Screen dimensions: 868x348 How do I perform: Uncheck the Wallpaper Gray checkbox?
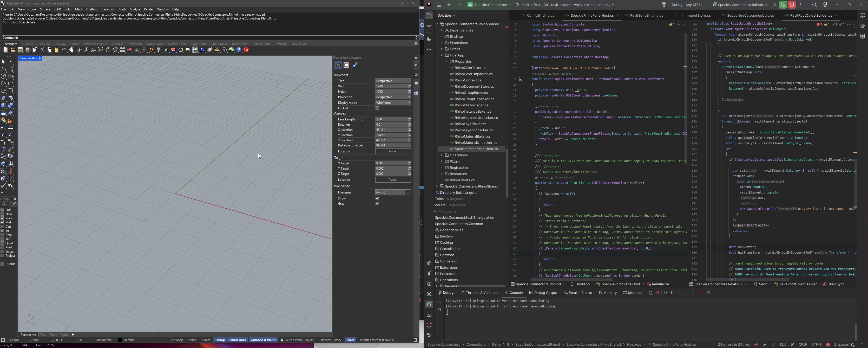click(x=377, y=204)
